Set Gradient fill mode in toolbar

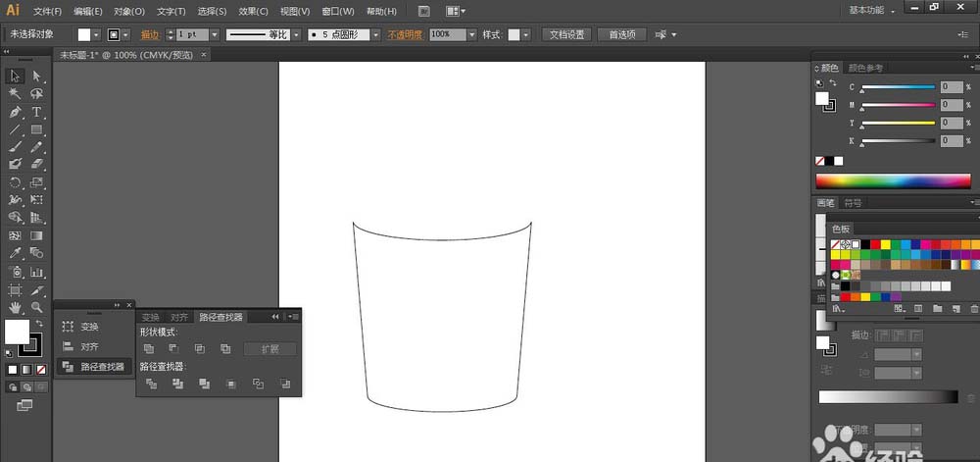coord(26,370)
